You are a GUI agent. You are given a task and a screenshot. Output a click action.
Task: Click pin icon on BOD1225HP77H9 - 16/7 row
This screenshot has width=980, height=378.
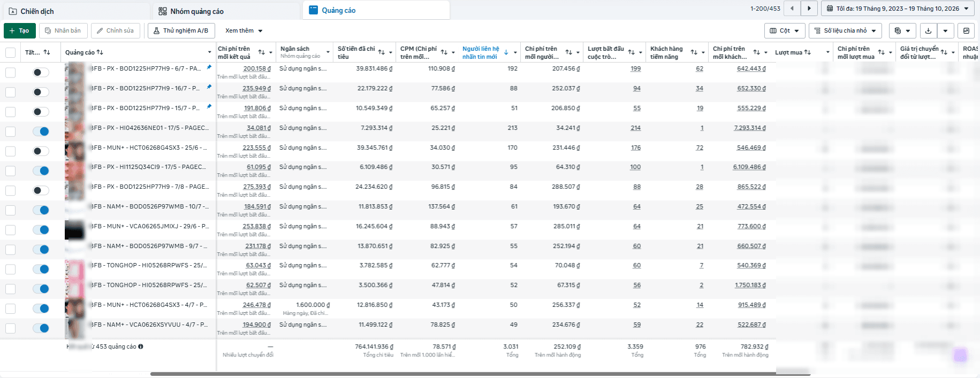[209, 87]
